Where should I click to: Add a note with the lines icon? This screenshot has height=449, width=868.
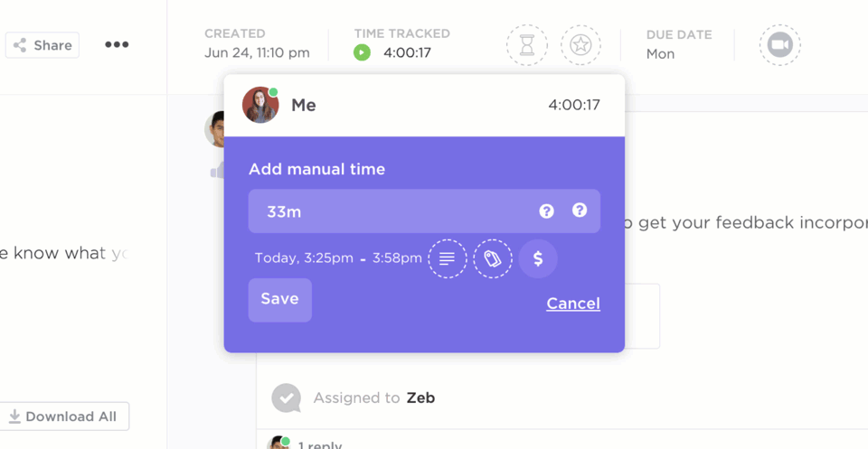click(x=448, y=259)
